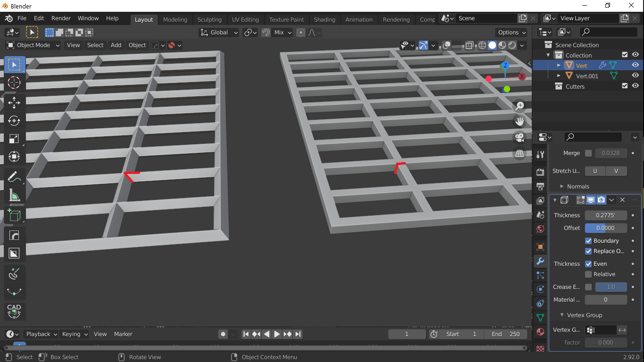This screenshot has height=362, width=644.
Task: Open the Options dropdown in header
Action: 512,33
